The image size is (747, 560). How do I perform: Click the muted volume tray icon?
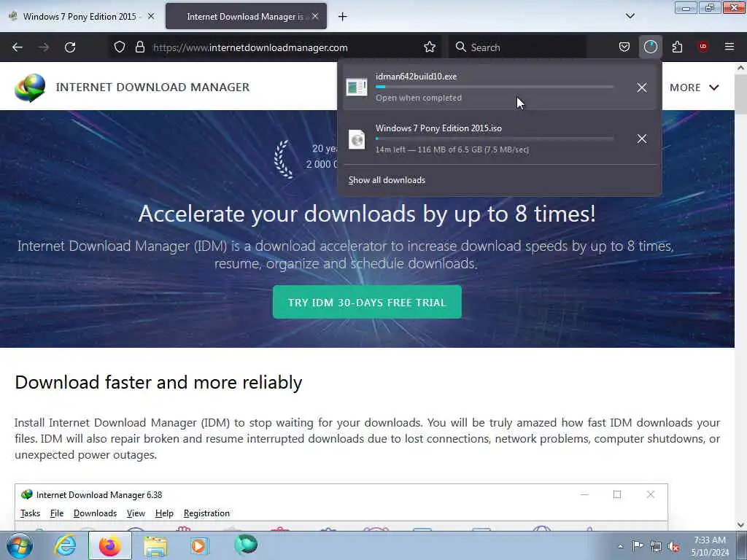pos(673,547)
